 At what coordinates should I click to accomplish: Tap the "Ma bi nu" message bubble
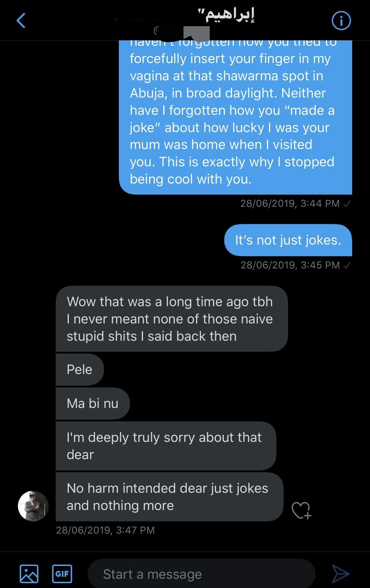pos(93,404)
